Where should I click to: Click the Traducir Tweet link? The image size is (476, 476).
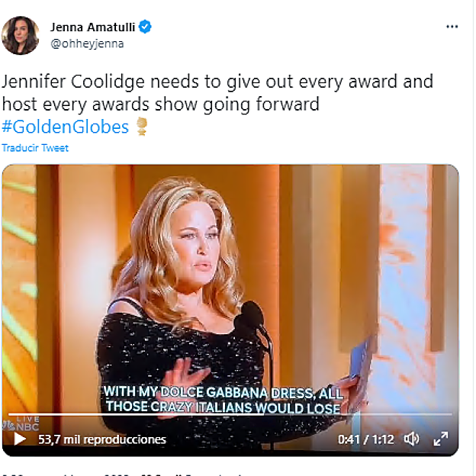35,148
